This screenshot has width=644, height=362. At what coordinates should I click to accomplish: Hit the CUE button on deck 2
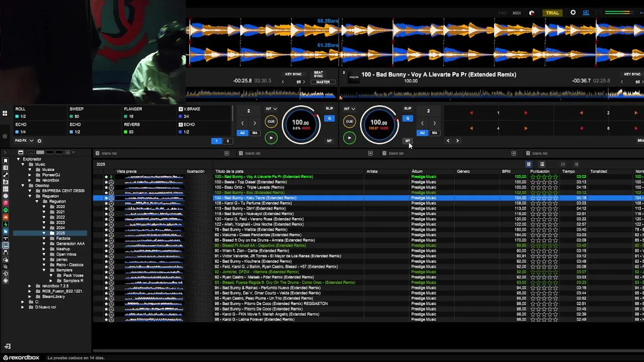(x=349, y=121)
